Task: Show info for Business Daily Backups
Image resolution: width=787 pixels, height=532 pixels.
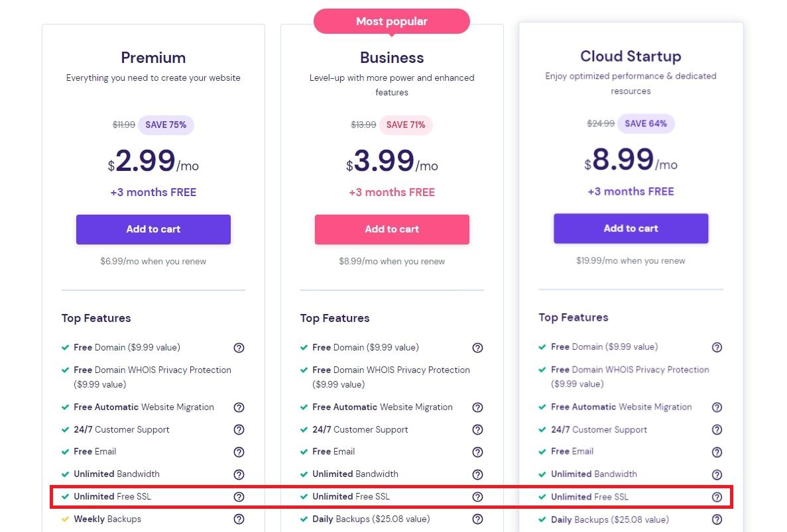Action: tap(477, 519)
